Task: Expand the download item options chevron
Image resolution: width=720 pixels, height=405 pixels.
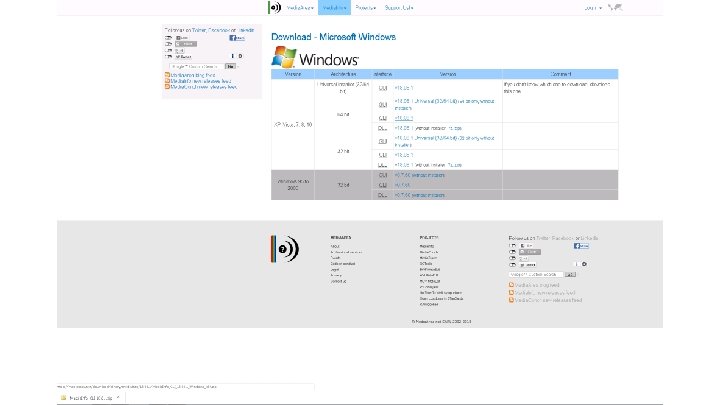Action: coord(118,398)
